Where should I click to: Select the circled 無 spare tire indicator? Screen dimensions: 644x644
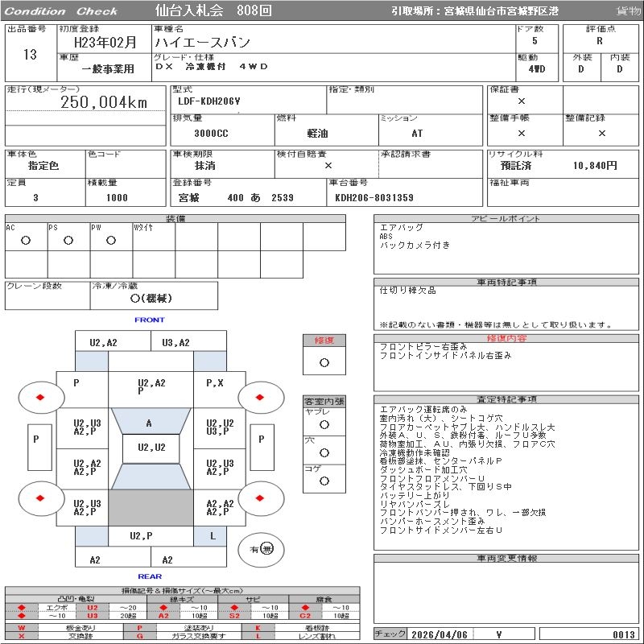267,548
